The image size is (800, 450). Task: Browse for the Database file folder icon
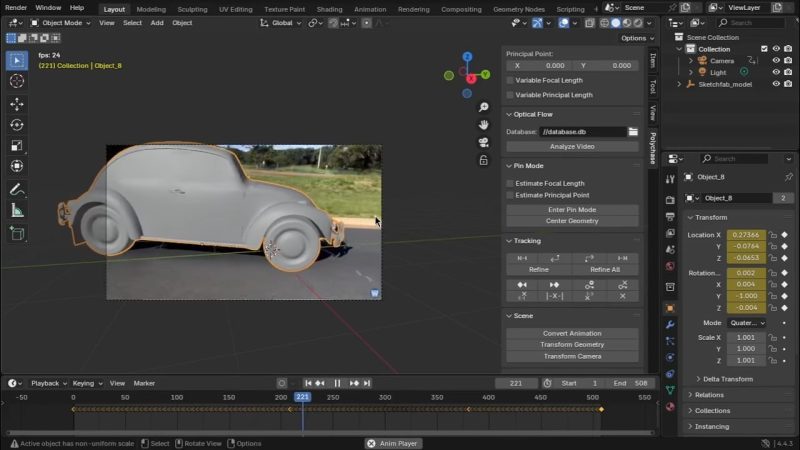click(633, 132)
